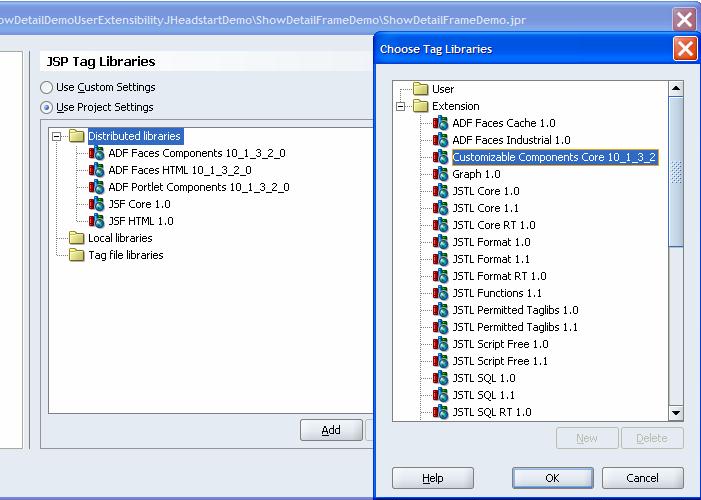Select the JSF HTML 1.0 entry
701x500 pixels.
141,221
